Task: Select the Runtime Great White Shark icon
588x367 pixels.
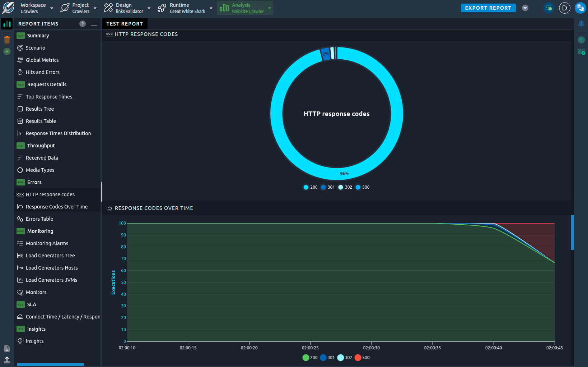Action: pos(161,8)
